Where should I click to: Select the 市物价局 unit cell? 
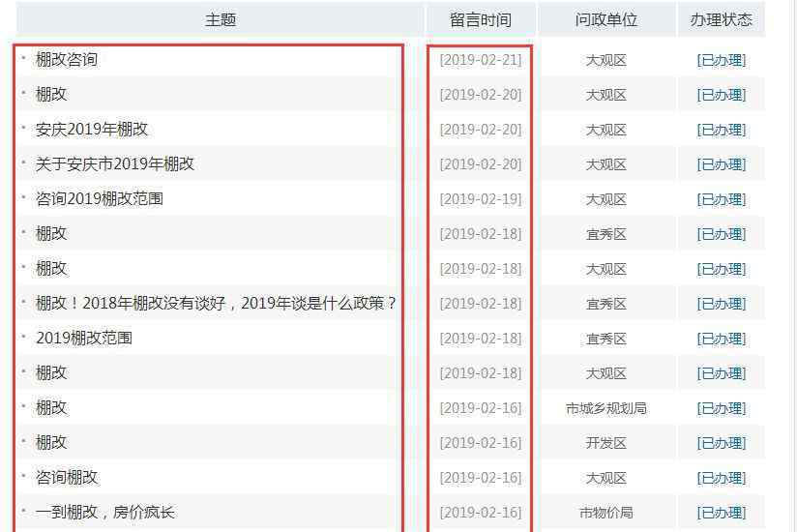click(x=605, y=513)
